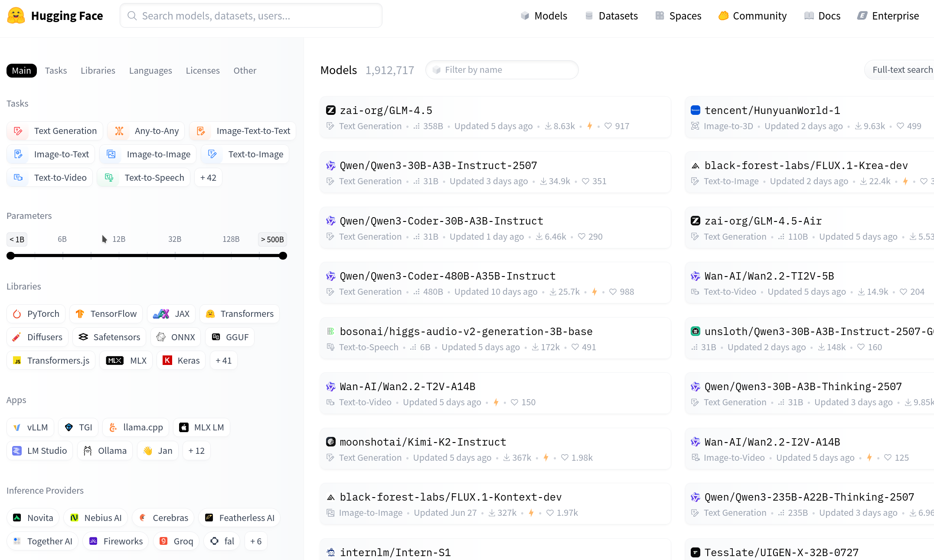Click the Image-to-Image task icon

111,154
